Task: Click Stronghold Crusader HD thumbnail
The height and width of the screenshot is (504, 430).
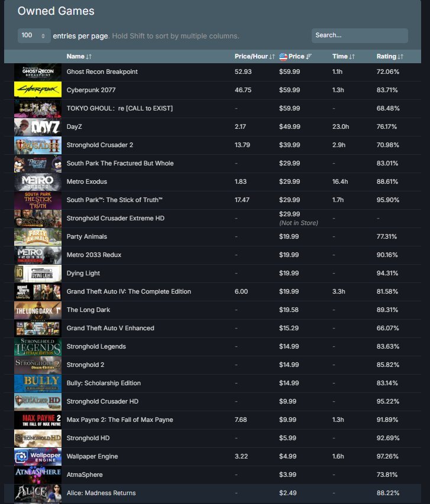Action: click(38, 401)
